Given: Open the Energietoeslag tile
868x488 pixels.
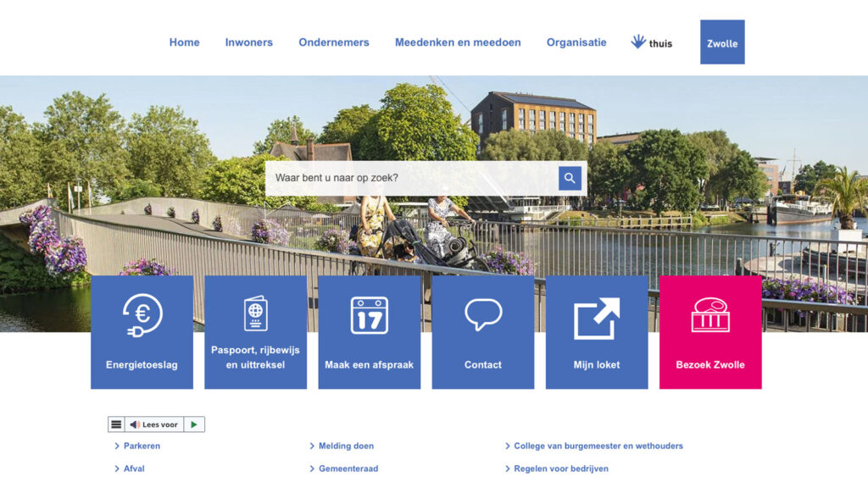Looking at the screenshot, I should 142,332.
